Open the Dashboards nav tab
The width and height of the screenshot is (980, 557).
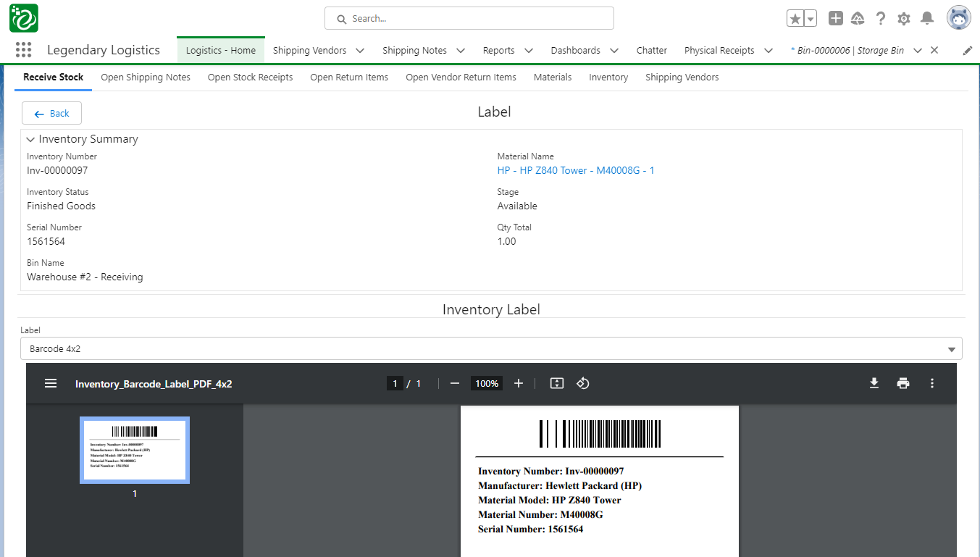(x=575, y=50)
